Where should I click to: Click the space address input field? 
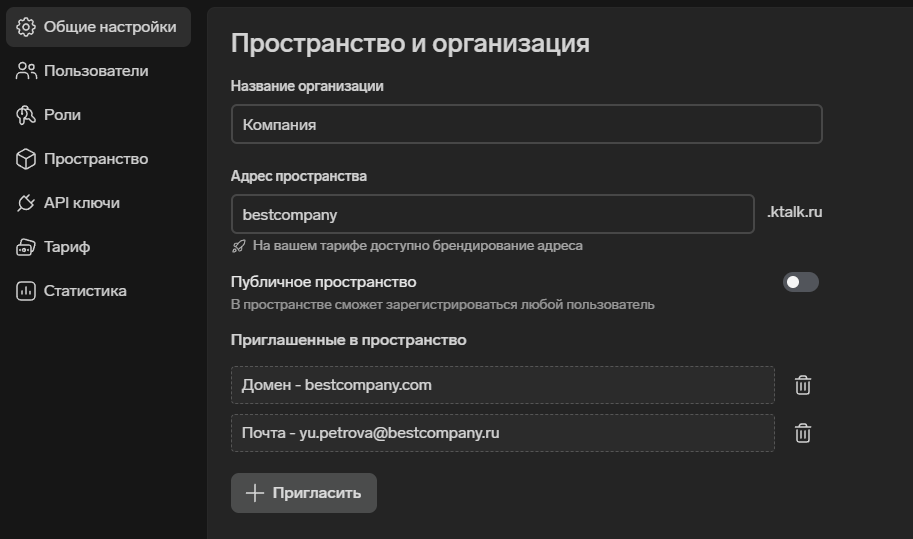click(x=492, y=214)
